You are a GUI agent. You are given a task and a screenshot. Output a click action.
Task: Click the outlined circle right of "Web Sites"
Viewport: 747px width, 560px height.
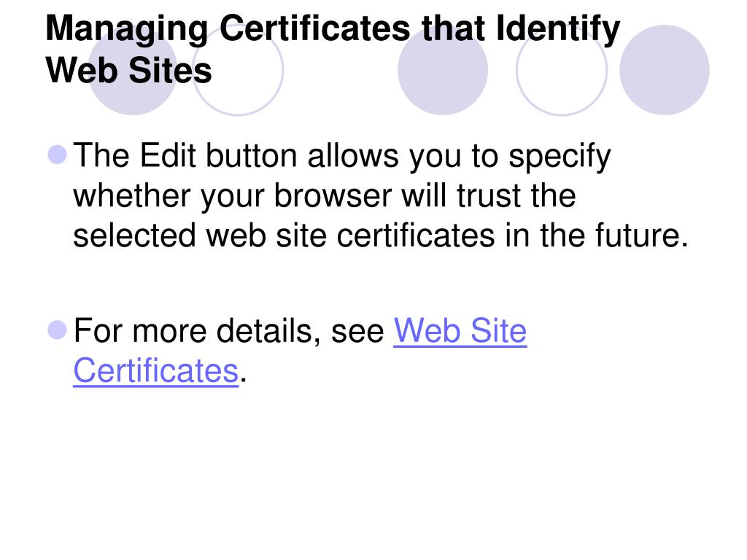(238, 70)
